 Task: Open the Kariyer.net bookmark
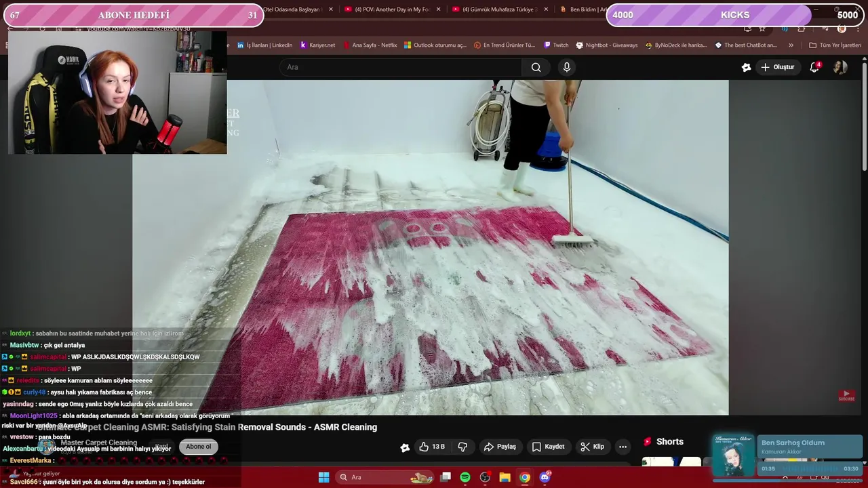(317, 45)
